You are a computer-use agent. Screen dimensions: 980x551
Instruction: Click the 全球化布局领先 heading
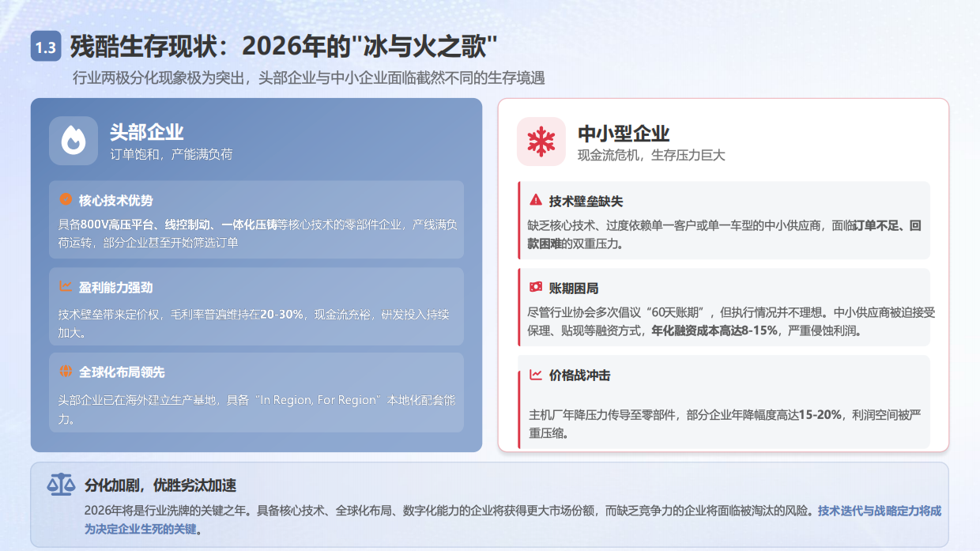coord(122,372)
